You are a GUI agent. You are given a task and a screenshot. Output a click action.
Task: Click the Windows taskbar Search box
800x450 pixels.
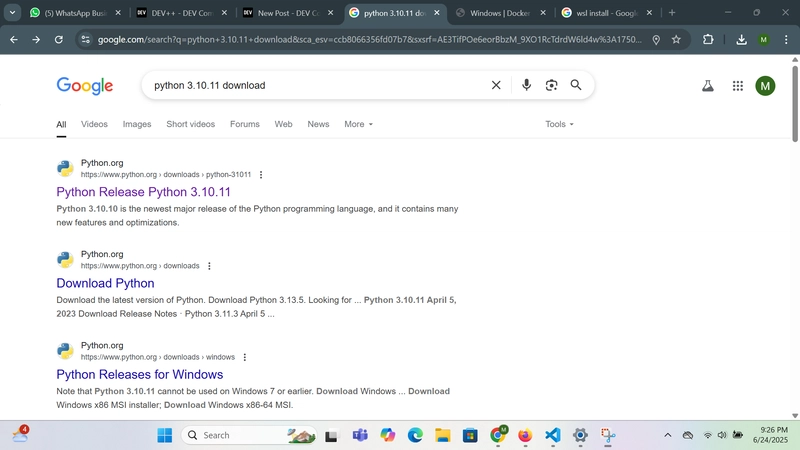[249, 435]
